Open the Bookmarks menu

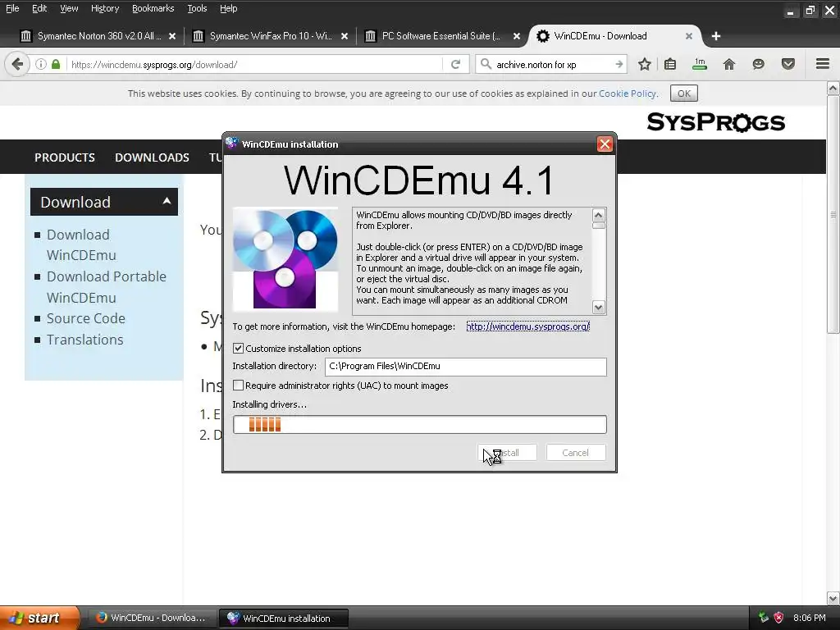coord(153,8)
